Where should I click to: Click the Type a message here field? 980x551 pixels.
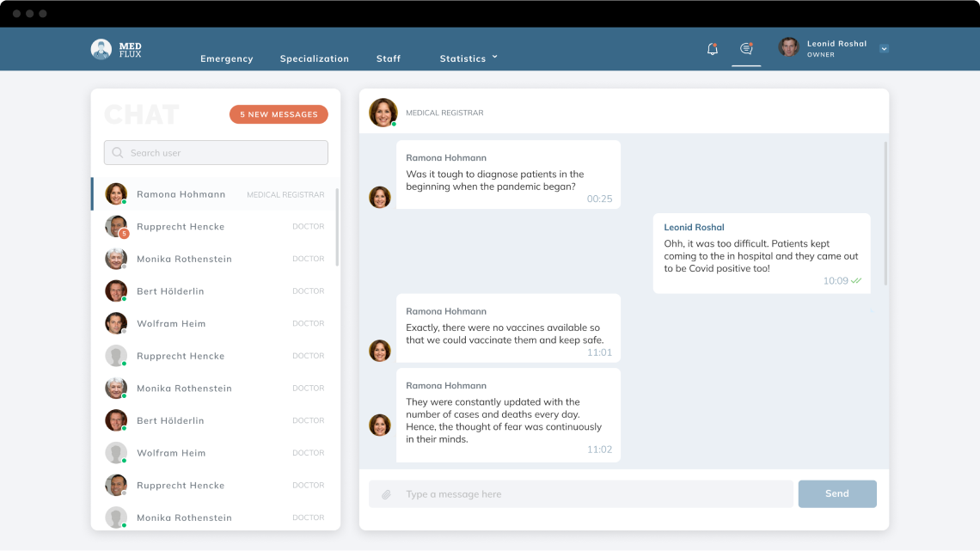point(593,494)
